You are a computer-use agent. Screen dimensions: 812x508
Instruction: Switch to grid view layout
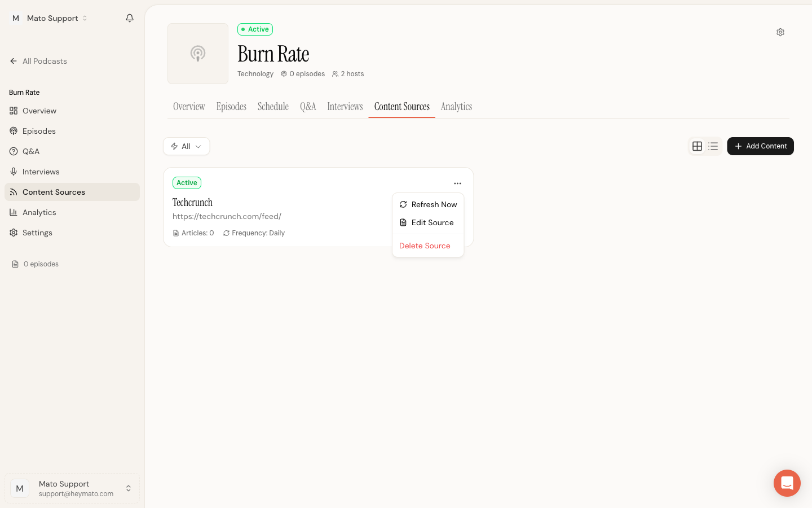point(697,146)
